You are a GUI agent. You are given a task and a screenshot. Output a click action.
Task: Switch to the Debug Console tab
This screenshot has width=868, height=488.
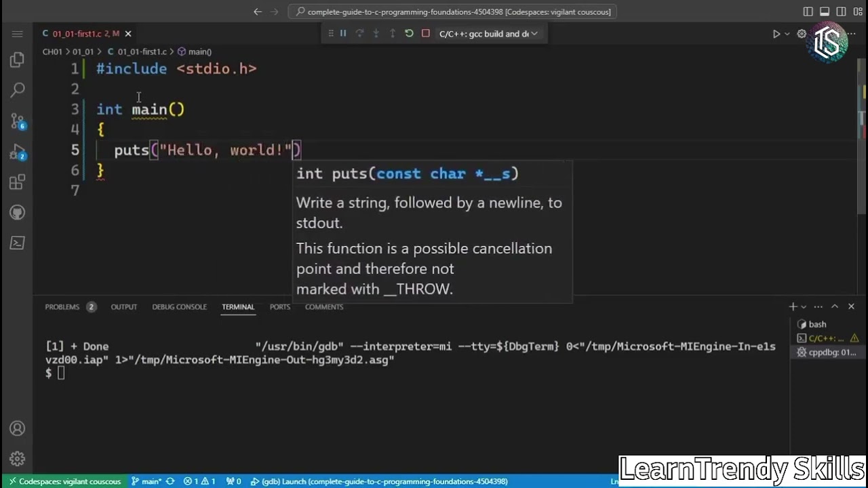(x=179, y=307)
